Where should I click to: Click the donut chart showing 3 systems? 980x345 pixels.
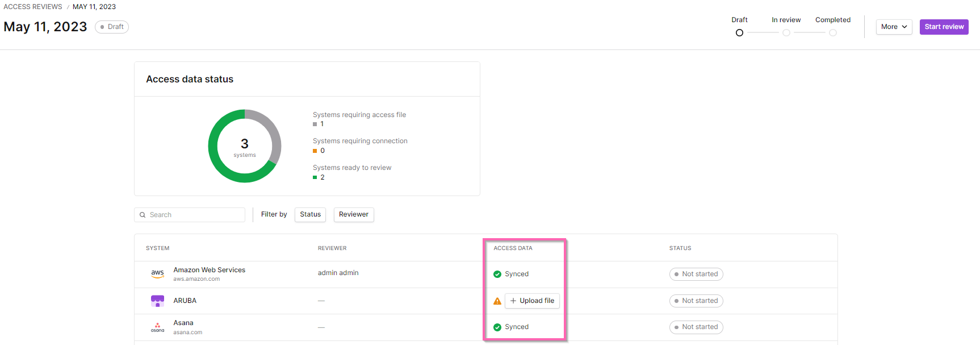pos(245,146)
